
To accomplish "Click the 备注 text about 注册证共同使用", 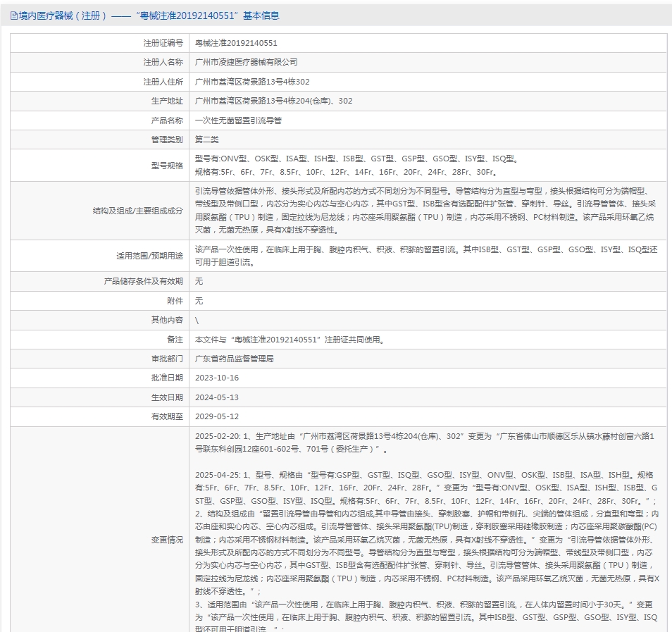I will 291,340.
